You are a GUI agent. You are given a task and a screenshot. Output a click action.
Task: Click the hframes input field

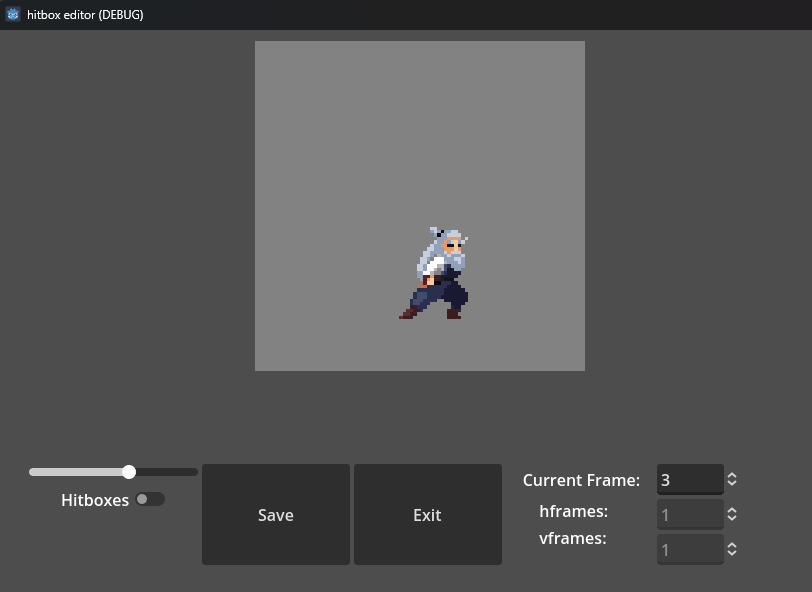click(690, 514)
